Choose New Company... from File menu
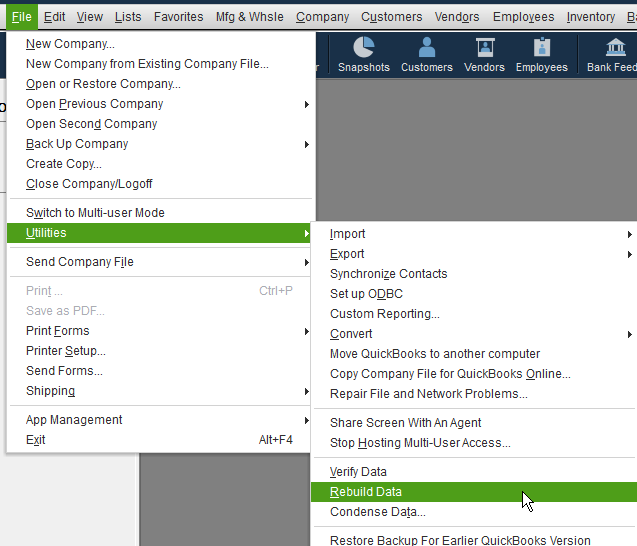 point(159,44)
